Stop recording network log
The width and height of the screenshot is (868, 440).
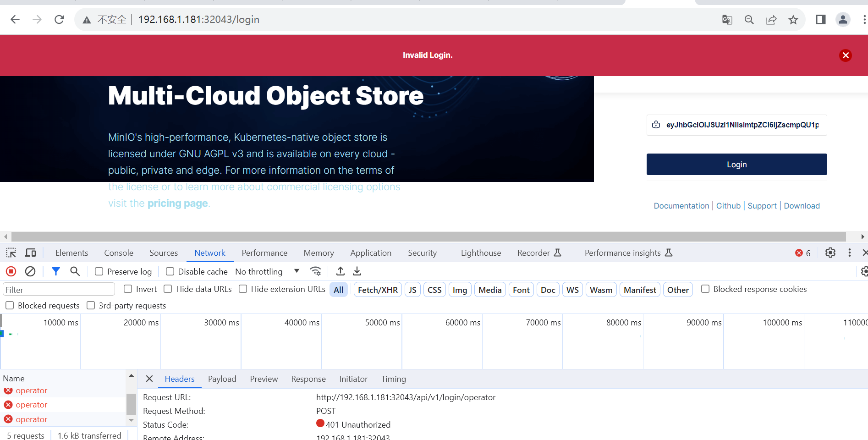[x=11, y=271]
